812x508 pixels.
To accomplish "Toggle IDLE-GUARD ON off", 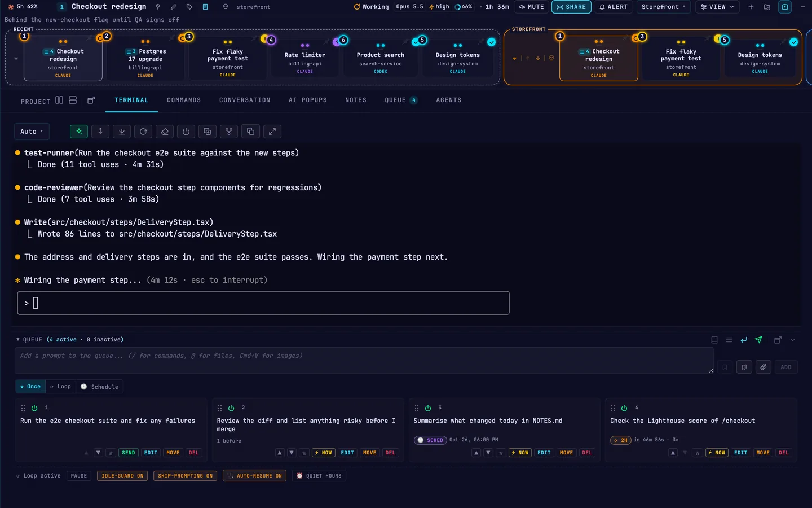I will point(122,476).
